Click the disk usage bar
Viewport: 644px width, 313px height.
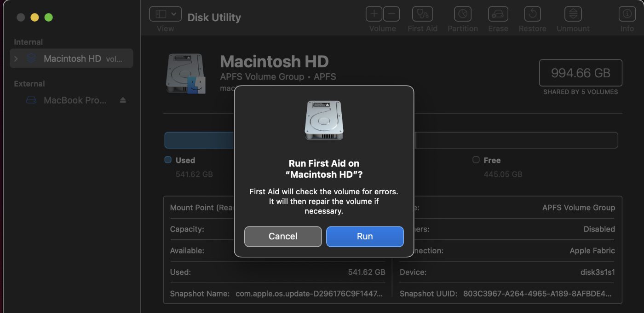coord(515,140)
